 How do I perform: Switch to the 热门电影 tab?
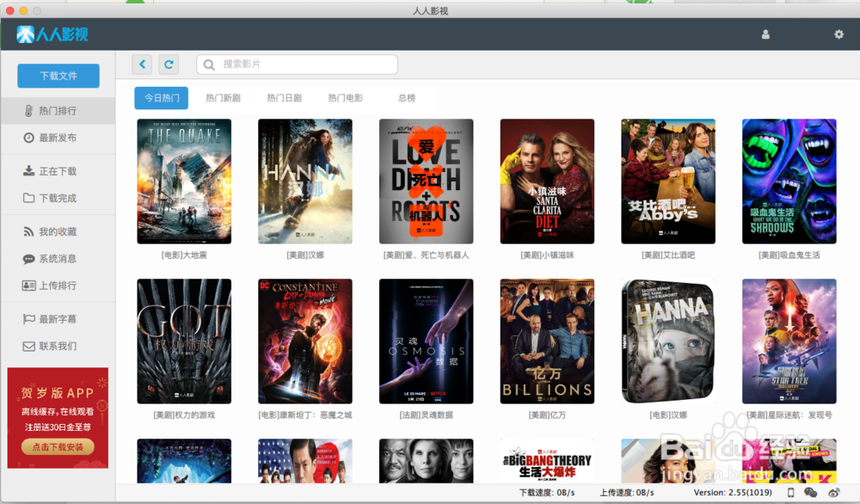(x=346, y=98)
